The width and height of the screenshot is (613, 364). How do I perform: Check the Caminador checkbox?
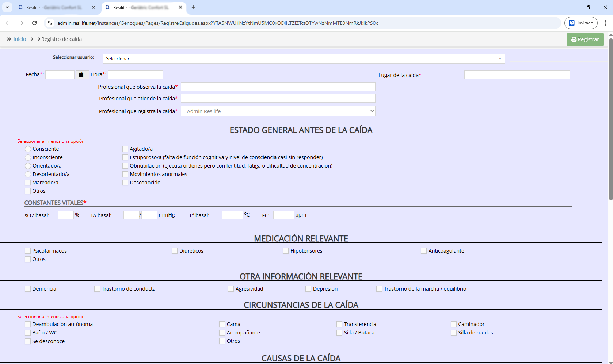pos(454,324)
